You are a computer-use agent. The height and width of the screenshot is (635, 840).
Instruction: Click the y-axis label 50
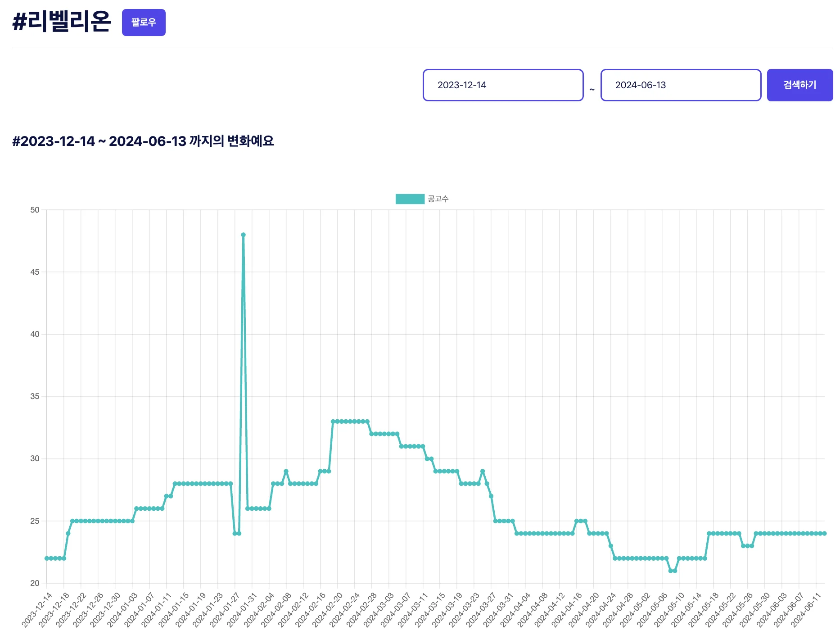pos(35,210)
